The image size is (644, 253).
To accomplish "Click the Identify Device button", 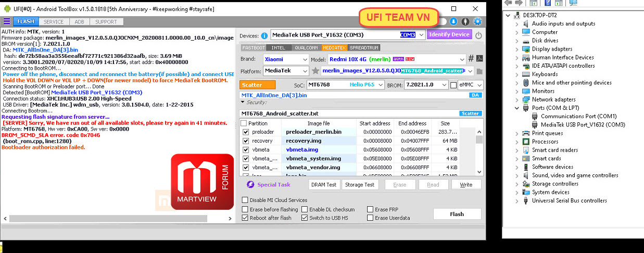I will (449, 35).
